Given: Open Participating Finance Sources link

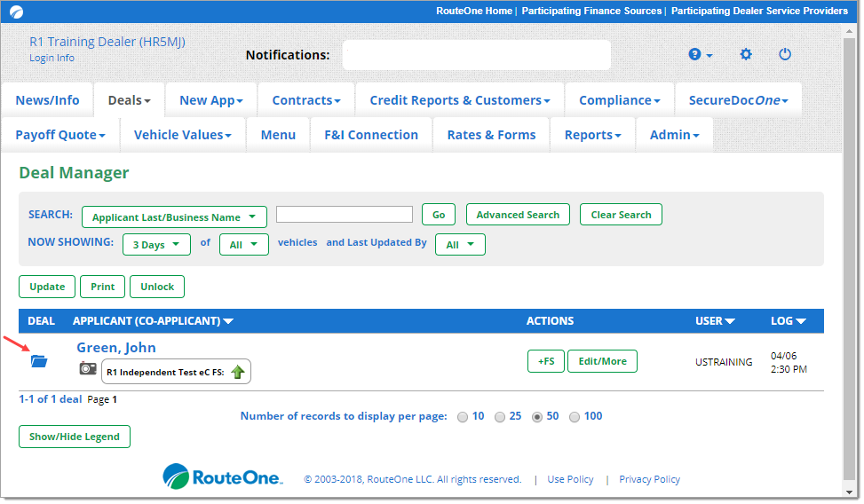Looking at the screenshot, I should pyautogui.click(x=591, y=11).
